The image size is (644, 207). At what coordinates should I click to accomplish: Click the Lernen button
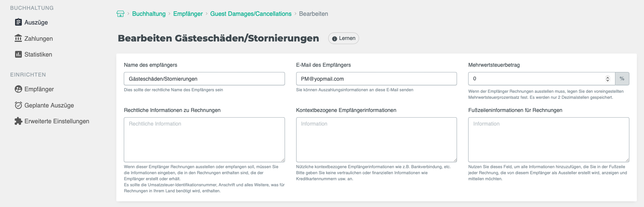[x=343, y=38]
